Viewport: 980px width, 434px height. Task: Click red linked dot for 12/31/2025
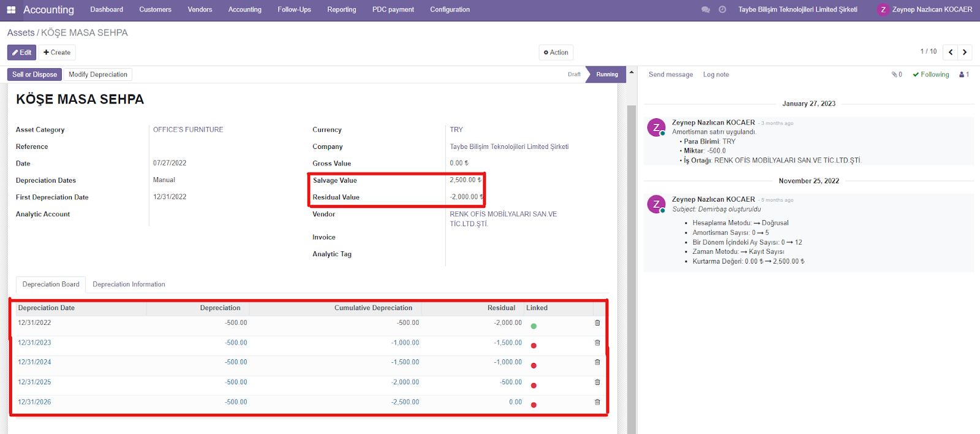tap(533, 386)
